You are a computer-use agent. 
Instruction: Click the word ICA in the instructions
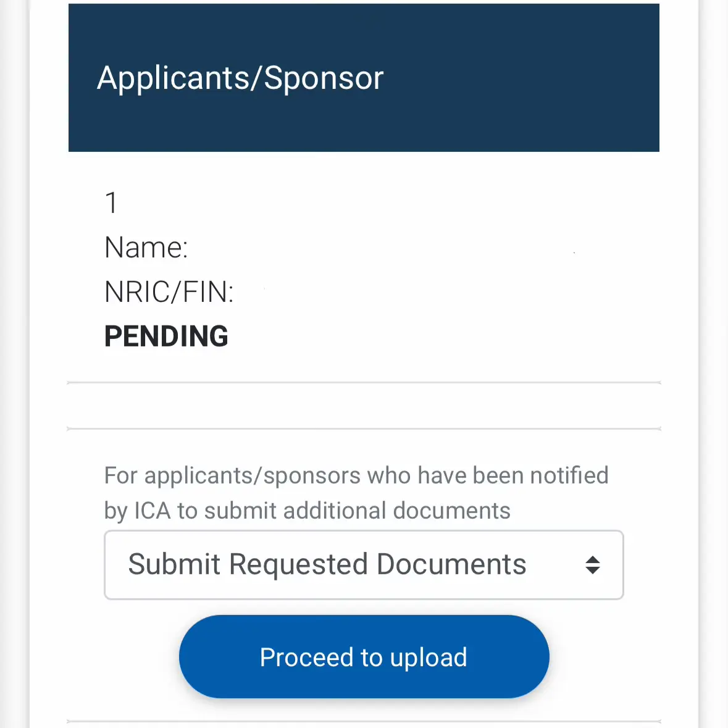153,511
